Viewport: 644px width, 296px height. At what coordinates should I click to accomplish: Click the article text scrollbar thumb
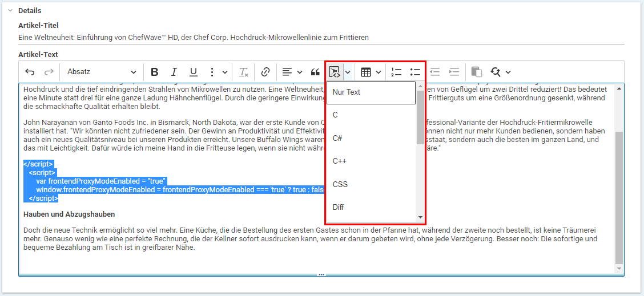point(619,197)
